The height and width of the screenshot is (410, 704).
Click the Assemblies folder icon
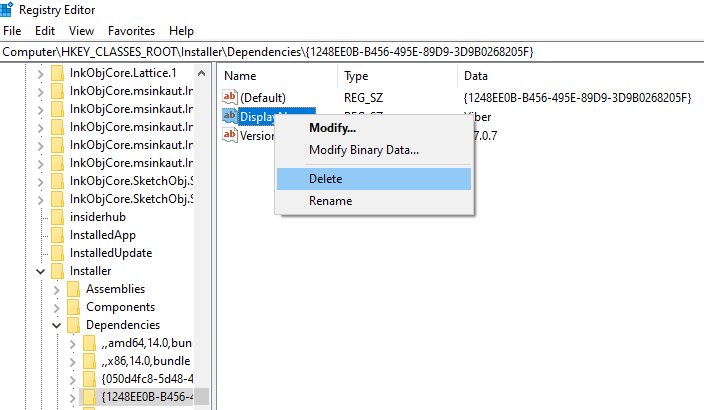[75, 289]
